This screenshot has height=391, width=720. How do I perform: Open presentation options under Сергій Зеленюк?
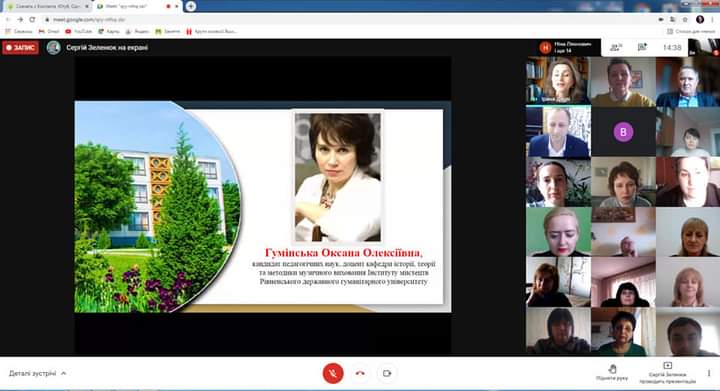click(668, 373)
